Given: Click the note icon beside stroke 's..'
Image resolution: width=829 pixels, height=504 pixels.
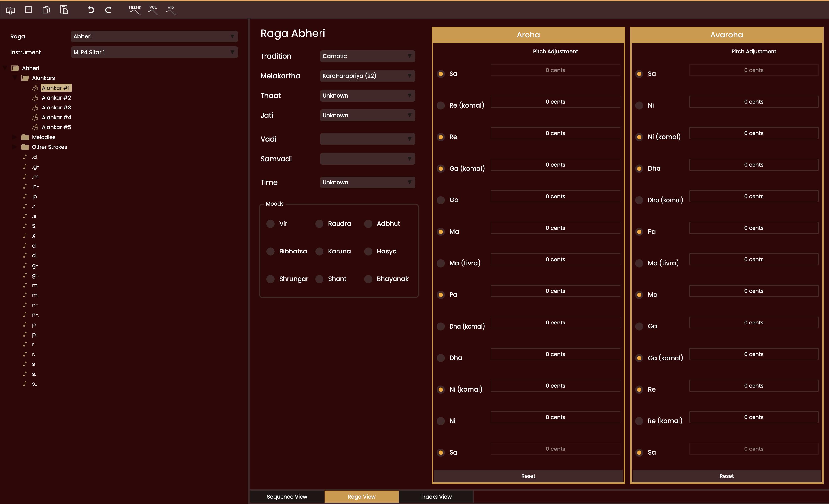Looking at the screenshot, I should (x=25, y=384).
